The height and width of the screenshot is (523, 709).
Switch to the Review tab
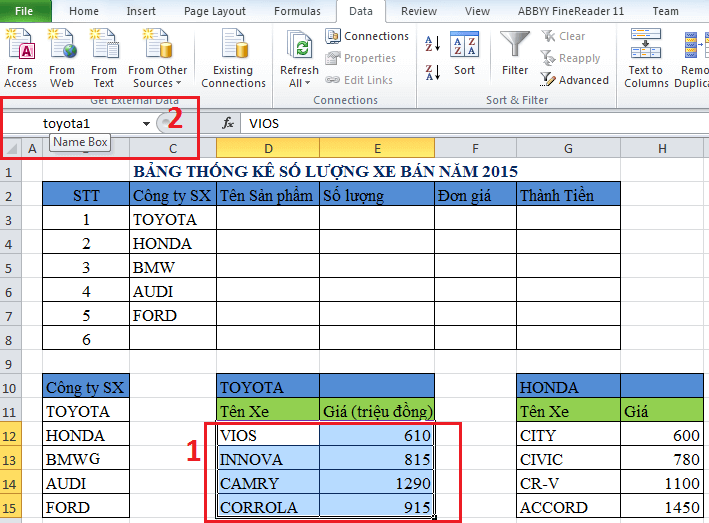coord(419,11)
